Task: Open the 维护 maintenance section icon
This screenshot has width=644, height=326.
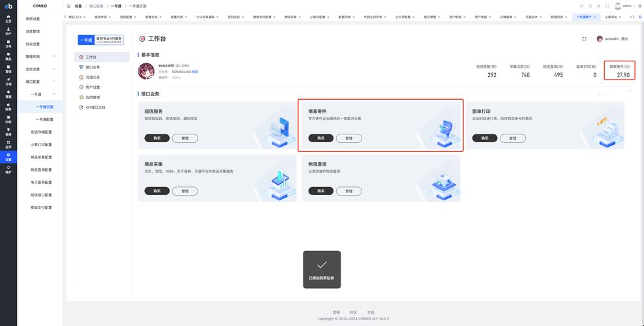Action: pyautogui.click(x=8, y=170)
